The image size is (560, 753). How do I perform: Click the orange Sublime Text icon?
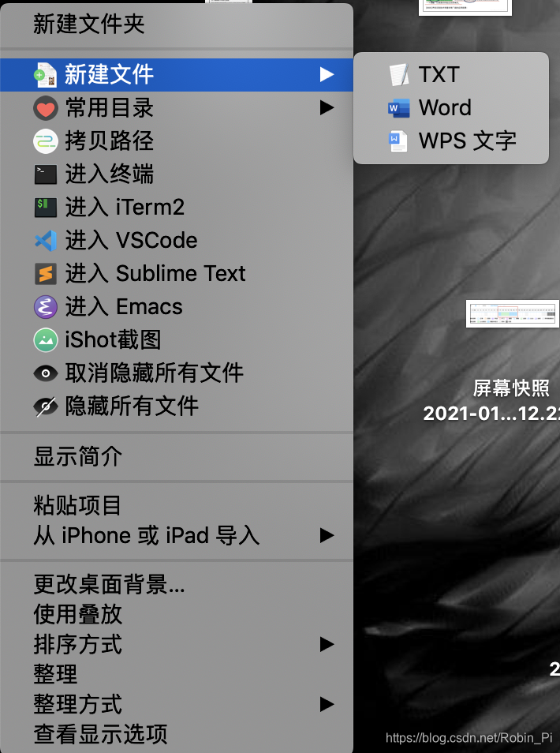46,274
